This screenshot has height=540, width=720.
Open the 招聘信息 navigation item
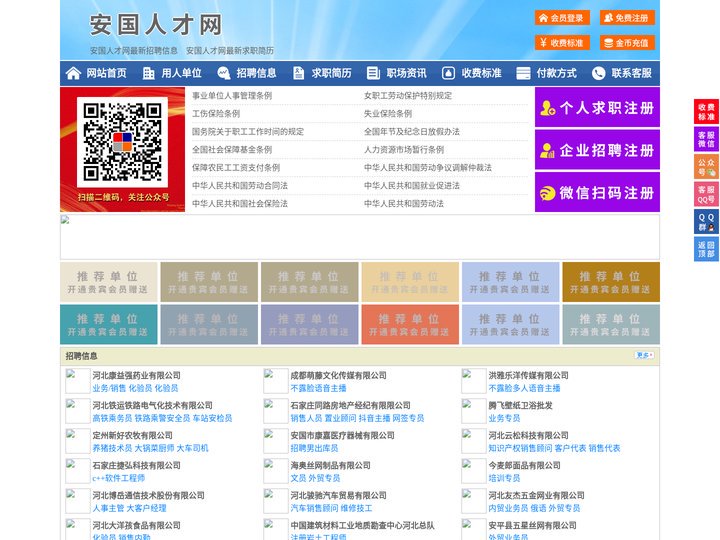tap(256, 73)
